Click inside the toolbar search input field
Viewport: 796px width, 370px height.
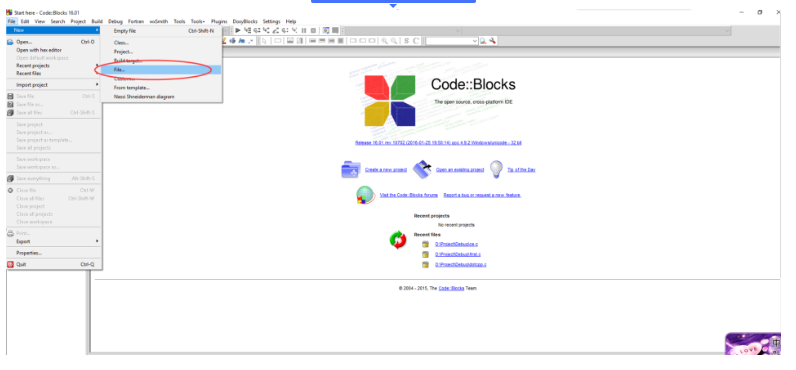coord(448,41)
